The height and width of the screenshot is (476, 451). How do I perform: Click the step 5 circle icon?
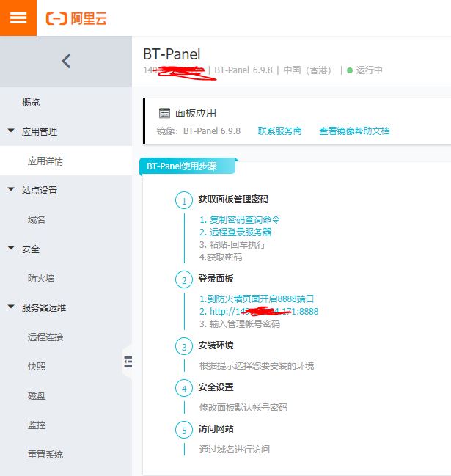click(x=183, y=430)
